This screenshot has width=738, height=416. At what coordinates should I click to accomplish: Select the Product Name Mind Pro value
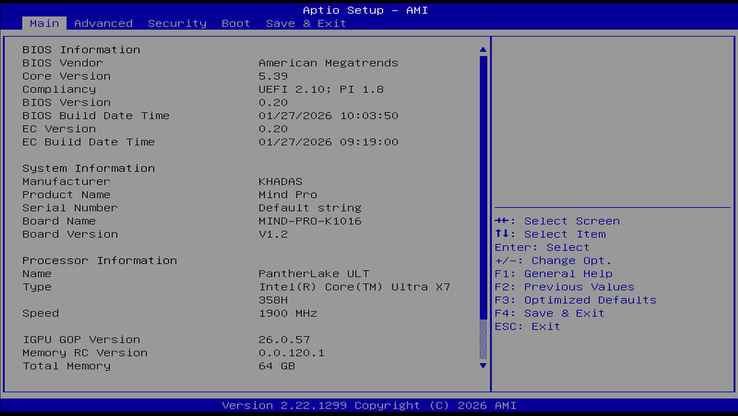pyautogui.click(x=288, y=195)
